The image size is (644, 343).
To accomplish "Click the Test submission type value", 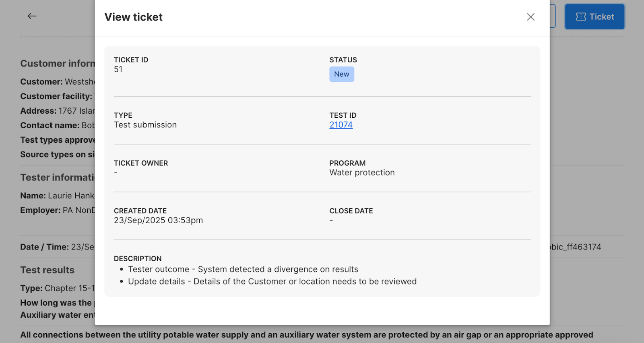I will pyautogui.click(x=145, y=125).
